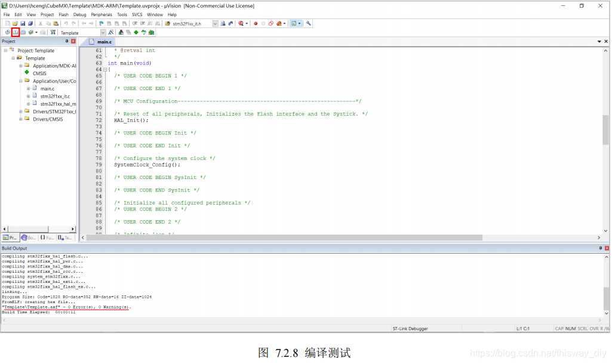Viewport: 612px width, 364px height.
Task: Toggle Disable All Breakpoints icon
Action: 271,23
